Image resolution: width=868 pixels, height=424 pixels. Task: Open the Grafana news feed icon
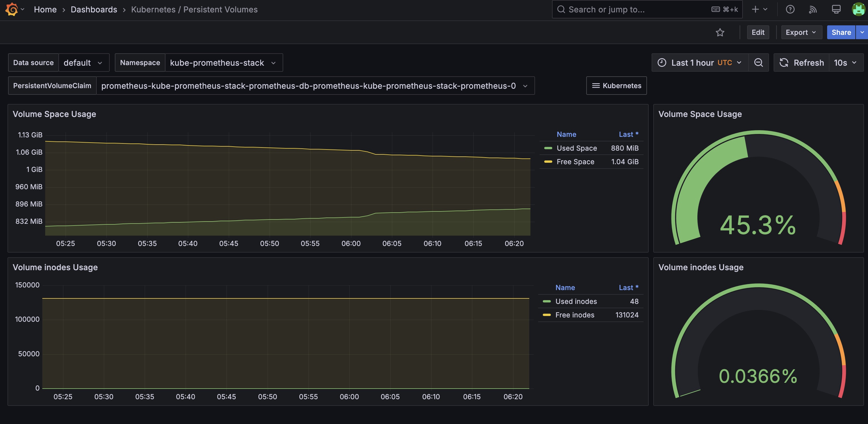click(813, 9)
